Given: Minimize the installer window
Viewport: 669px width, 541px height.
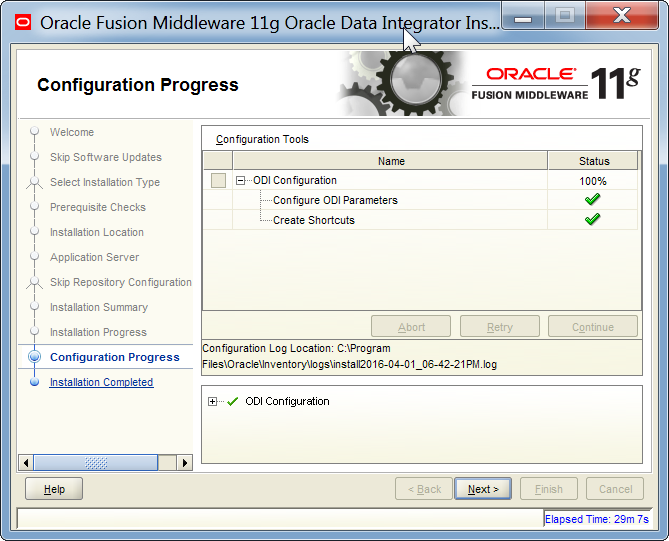Looking at the screenshot, I should 523,17.
